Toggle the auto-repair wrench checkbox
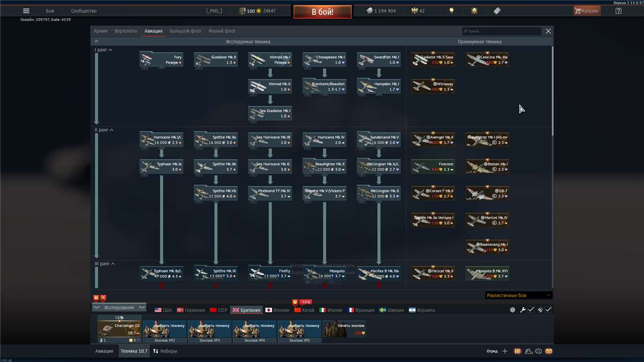The height and width of the screenshot is (362, 644). tap(531, 310)
